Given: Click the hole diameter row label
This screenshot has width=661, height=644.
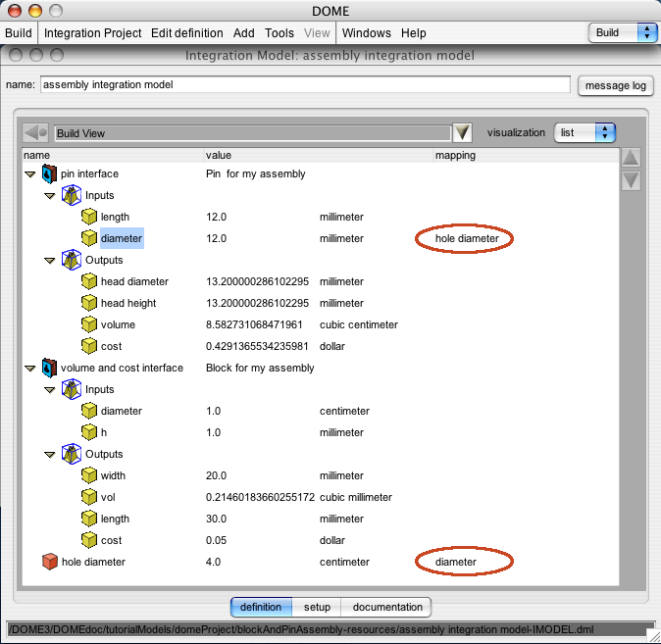Looking at the screenshot, I should (x=93, y=562).
